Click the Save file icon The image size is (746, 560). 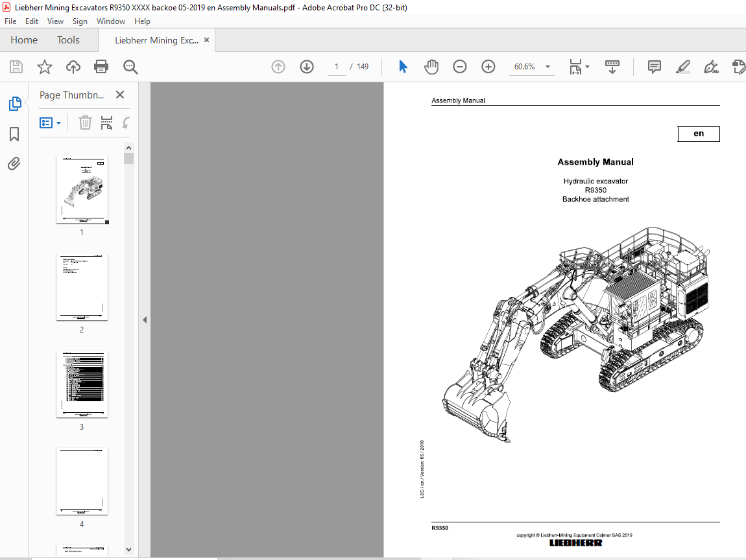tap(16, 67)
